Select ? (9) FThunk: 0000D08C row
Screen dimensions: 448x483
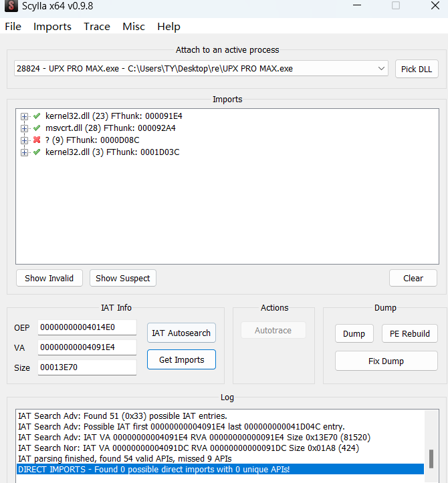pos(92,140)
